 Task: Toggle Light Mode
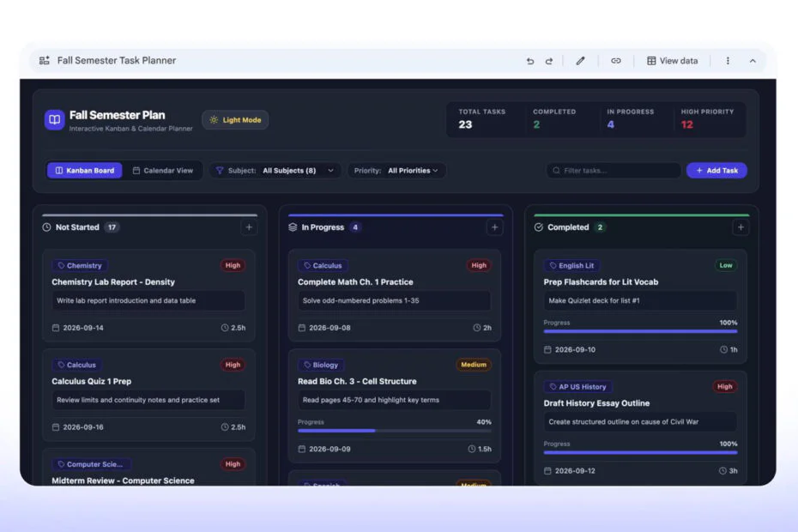tap(235, 120)
